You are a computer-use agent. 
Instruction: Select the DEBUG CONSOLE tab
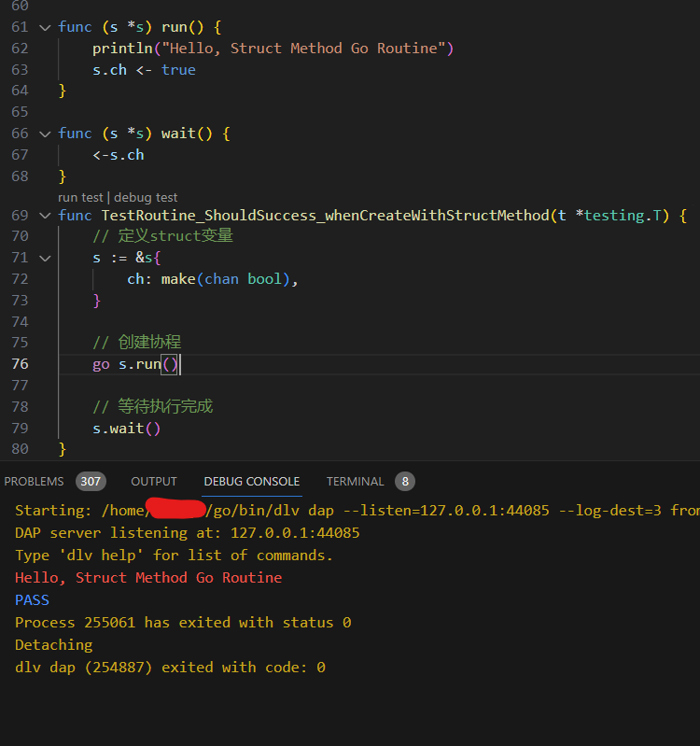point(252,482)
